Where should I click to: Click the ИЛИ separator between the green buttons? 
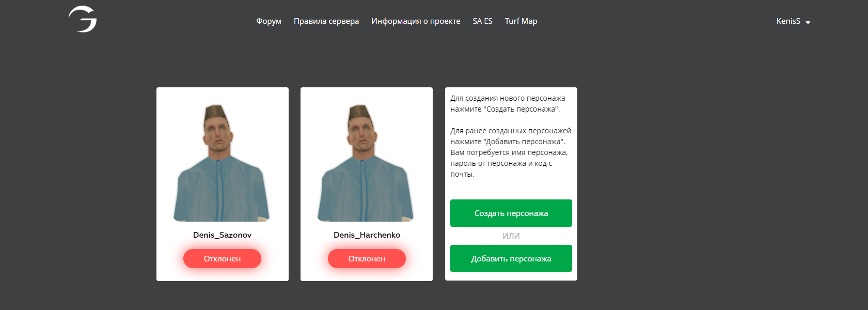pyautogui.click(x=511, y=236)
